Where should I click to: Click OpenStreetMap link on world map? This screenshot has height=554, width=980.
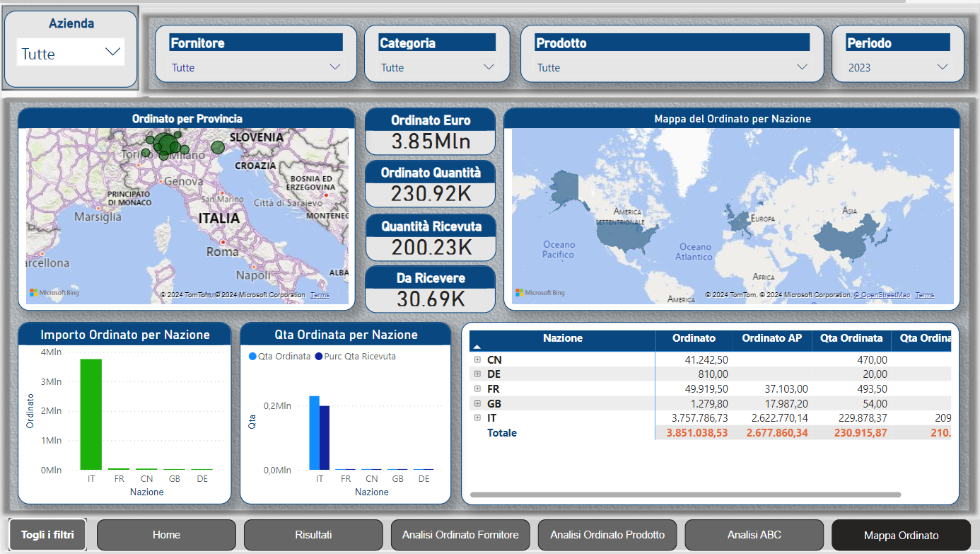pos(882,295)
